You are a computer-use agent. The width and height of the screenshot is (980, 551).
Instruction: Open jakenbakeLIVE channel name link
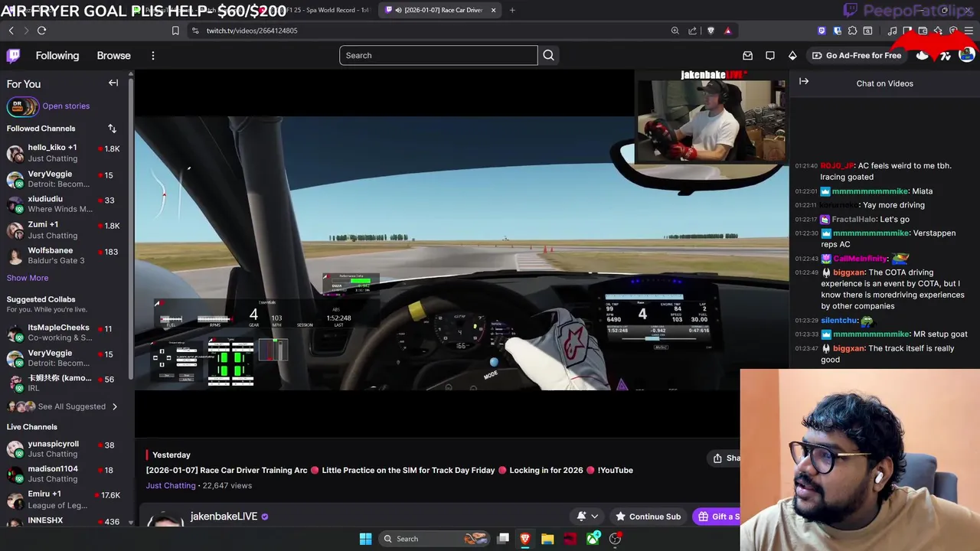224,517
